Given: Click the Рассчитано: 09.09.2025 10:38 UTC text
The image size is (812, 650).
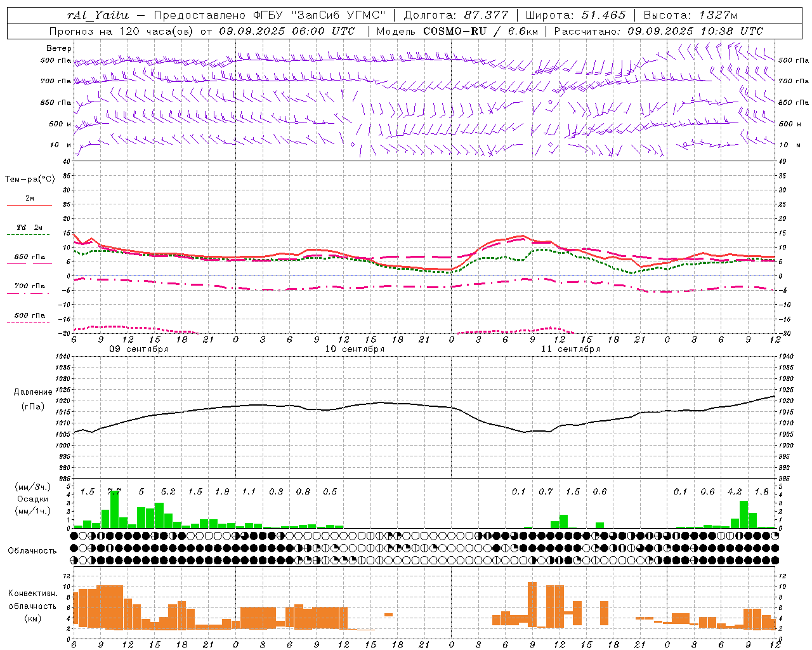Looking at the screenshot, I should tap(658, 31).
